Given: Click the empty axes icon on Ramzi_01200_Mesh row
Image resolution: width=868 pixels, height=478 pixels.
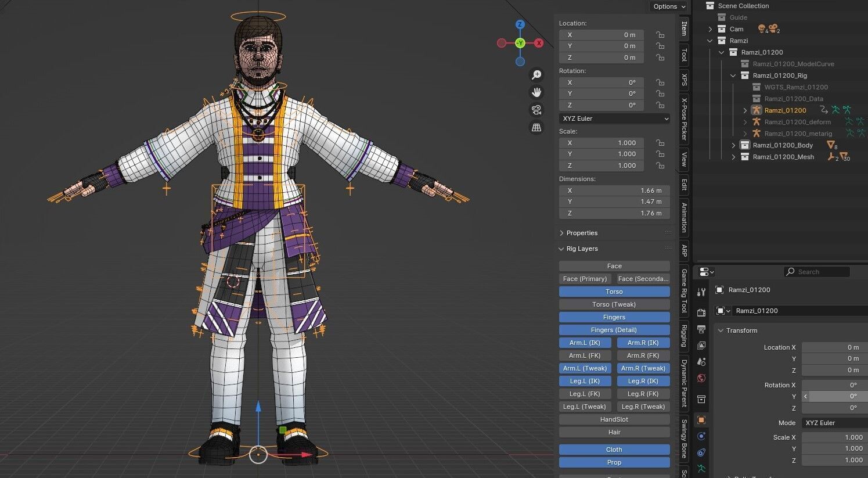Looking at the screenshot, I should click(x=831, y=156).
